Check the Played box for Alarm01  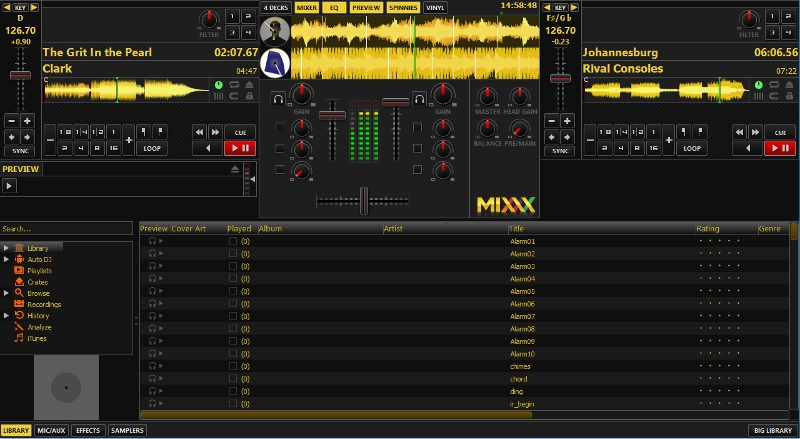tap(233, 241)
